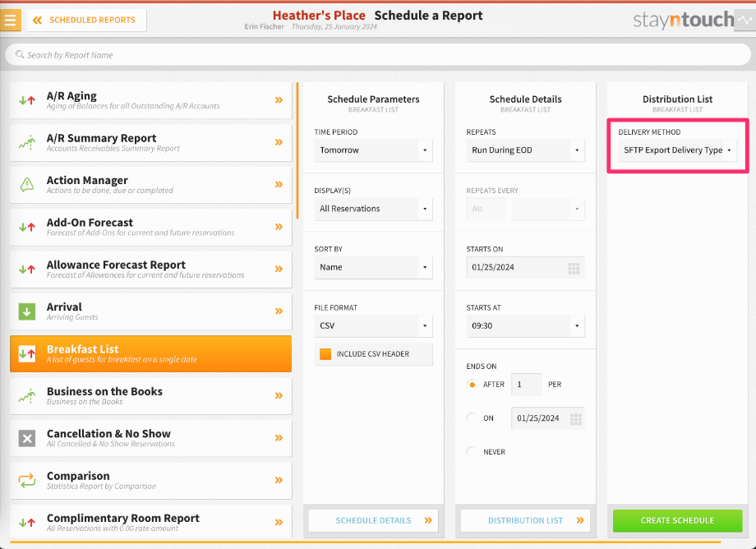Click the Complimentary Room Report arrows icon
The image size is (756, 549).
(27, 523)
